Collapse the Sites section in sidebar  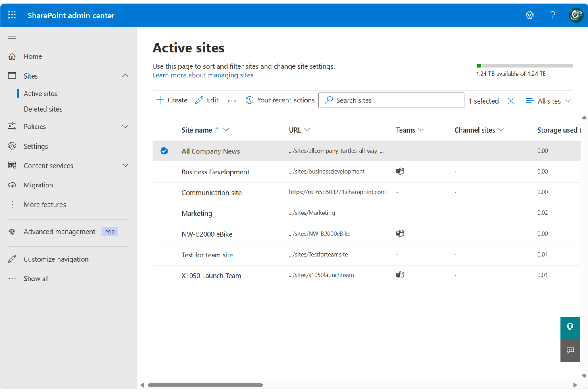click(x=125, y=75)
